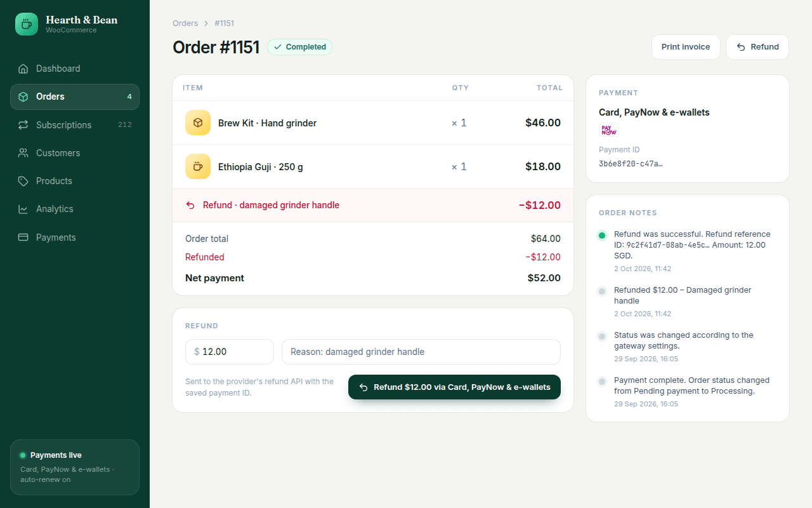The image size is (812, 508).
Task: Click the Dashboard home icon
Action: pos(23,69)
